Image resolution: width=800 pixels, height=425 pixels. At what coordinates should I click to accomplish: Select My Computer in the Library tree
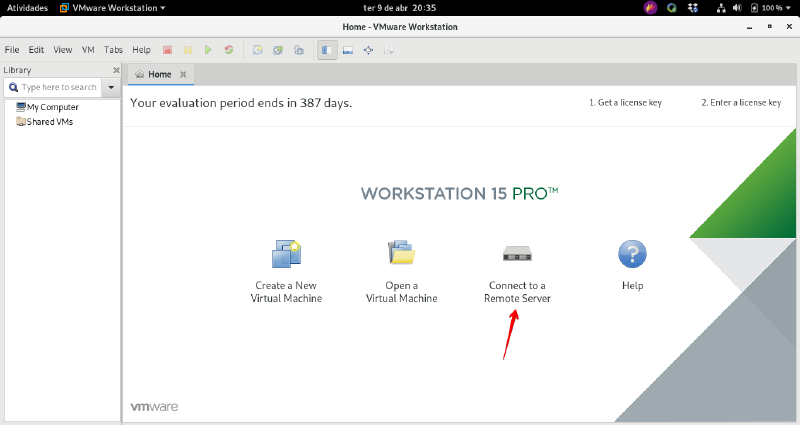click(x=52, y=107)
